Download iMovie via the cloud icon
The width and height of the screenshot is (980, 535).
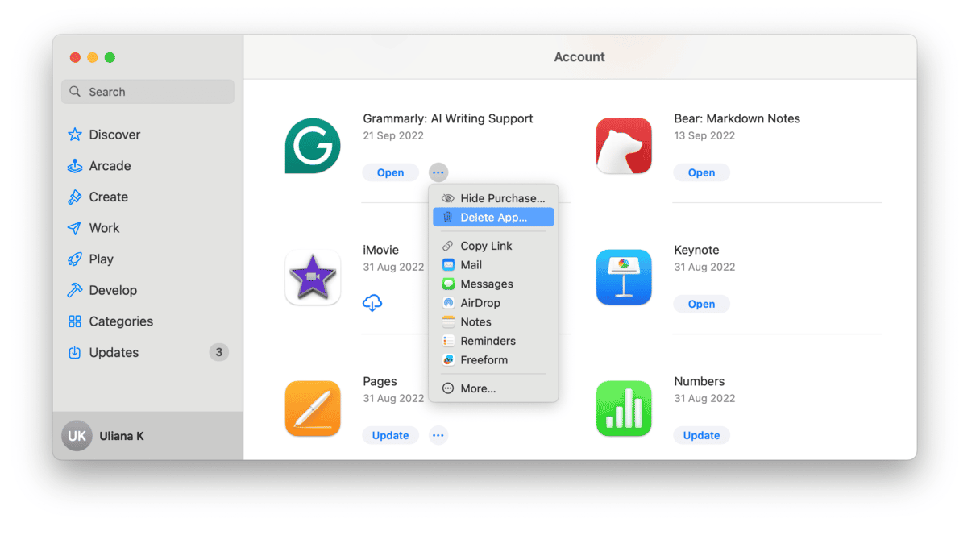coord(372,303)
